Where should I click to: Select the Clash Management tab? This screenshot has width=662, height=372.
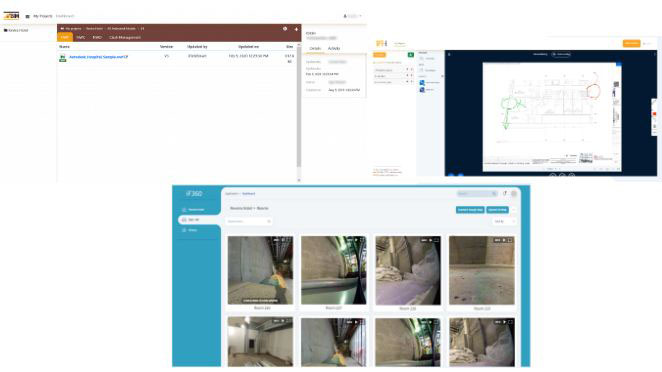pyautogui.click(x=125, y=38)
